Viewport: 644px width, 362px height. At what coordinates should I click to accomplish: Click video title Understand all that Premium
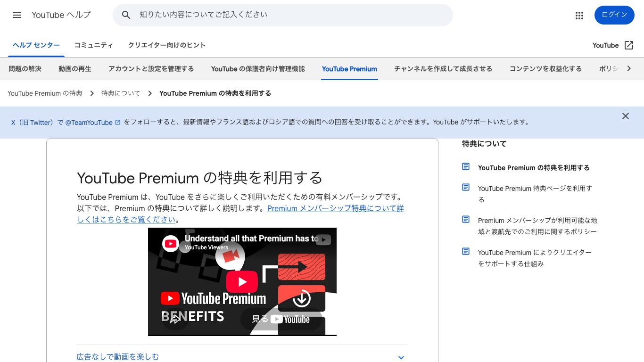pos(251,239)
